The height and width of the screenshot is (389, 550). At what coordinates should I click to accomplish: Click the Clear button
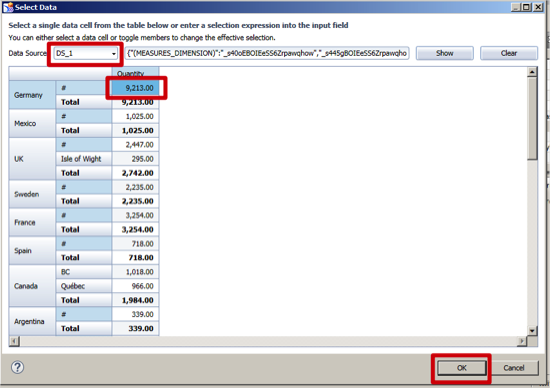click(509, 53)
